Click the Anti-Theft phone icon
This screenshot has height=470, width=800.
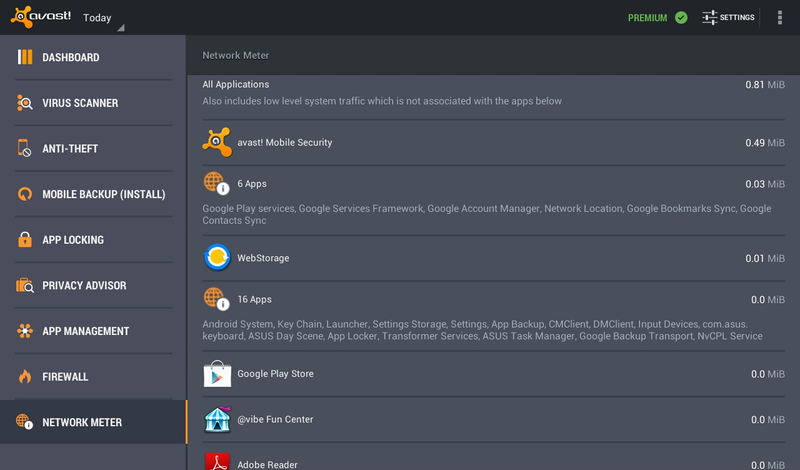[x=24, y=148]
